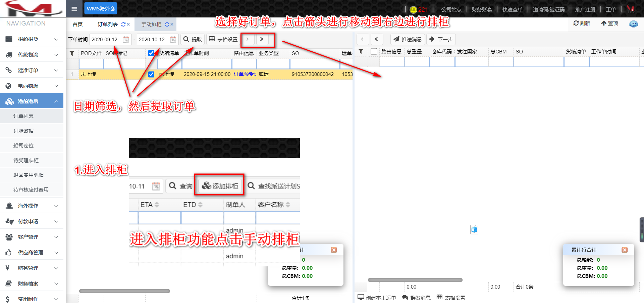Image resolution: width=644 pixels, height=303 pixels.
Task: Open the 财务档案 menu
Action: [32, 284]
